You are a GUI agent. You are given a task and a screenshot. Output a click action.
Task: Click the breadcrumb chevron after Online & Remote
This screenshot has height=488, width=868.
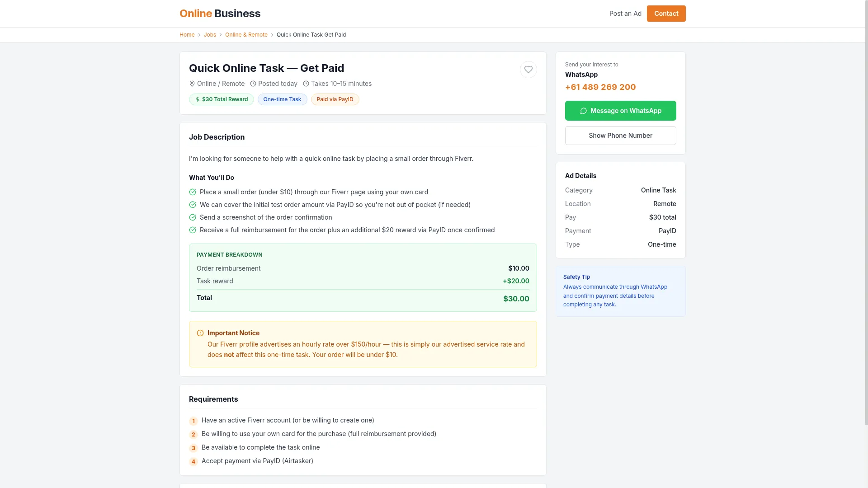pyautogui.click(x=272, y=35)
